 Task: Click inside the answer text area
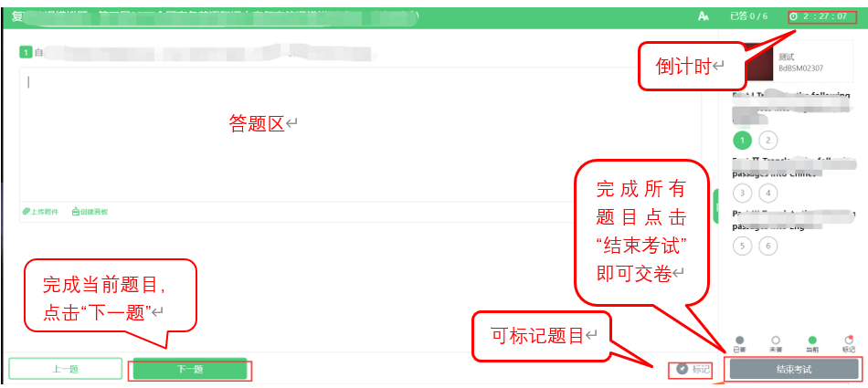[x=361, y=134]
